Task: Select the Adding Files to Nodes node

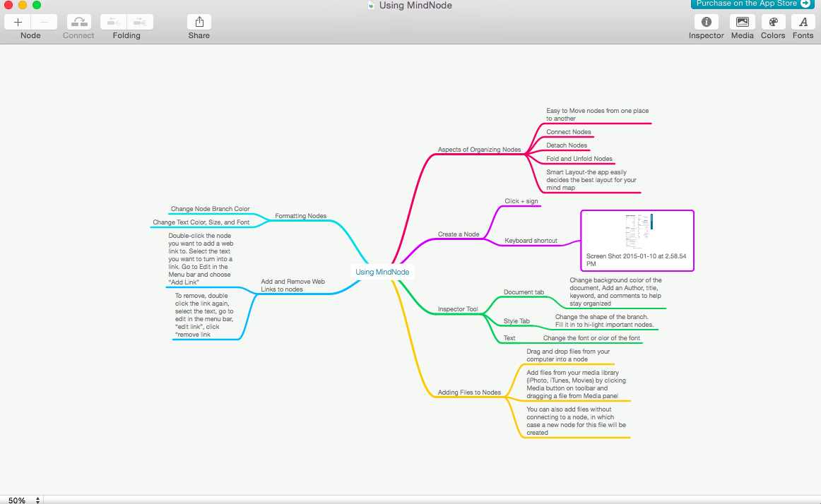Action: 469,392
